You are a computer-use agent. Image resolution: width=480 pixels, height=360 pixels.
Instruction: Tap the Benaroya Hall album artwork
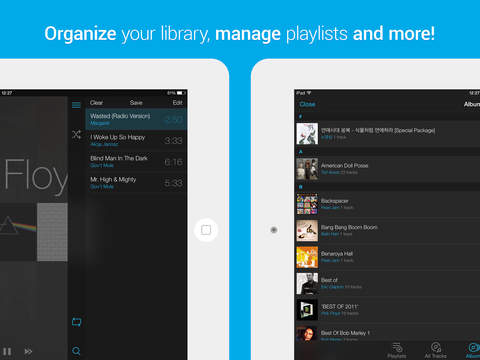click(x=307, y=257)
